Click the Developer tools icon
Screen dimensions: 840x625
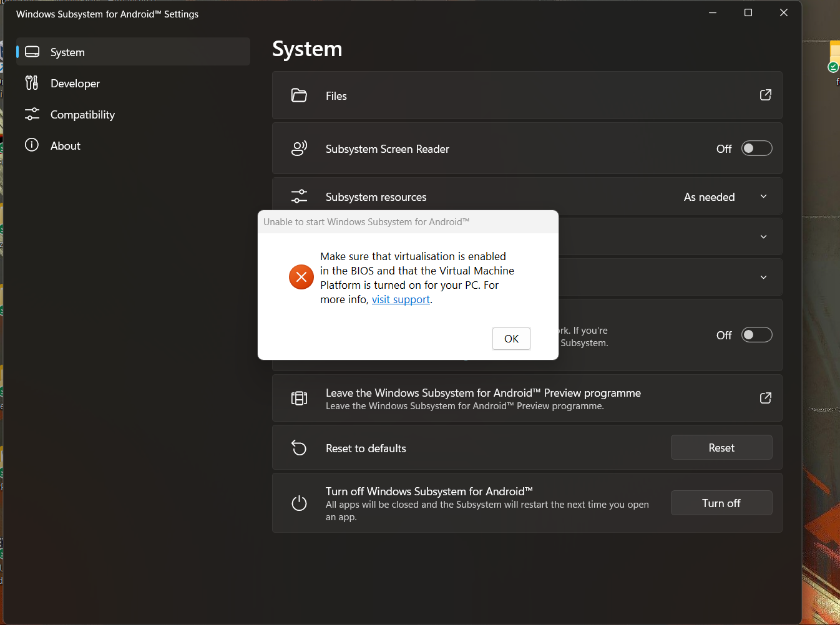pyautogui.click(x=32, y=83)
